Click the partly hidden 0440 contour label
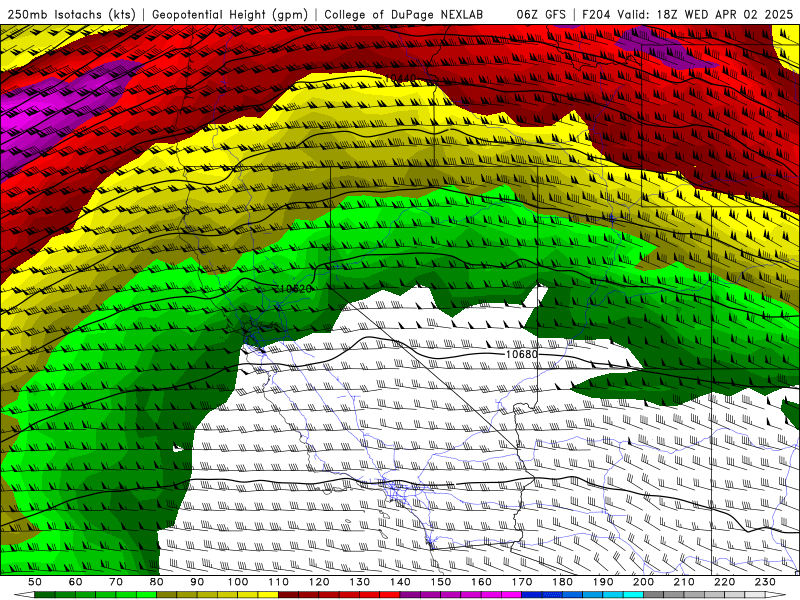The image size is (800, 600). click(x=403, y=79)
